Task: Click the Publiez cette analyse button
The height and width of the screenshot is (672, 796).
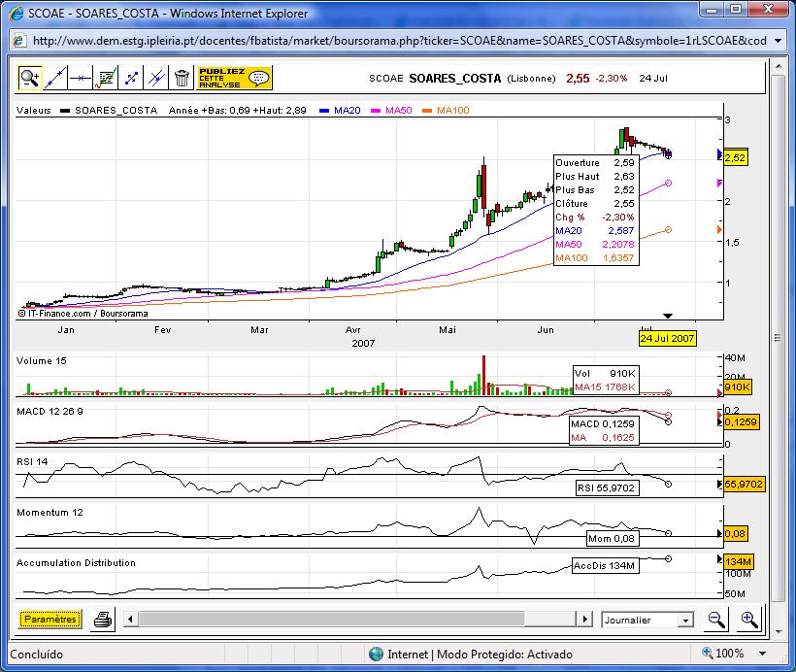Action: tap(235, 78)
